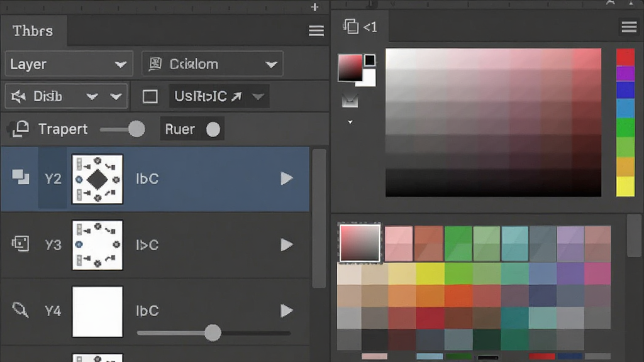
Task: Choose the magenta pink palette swatch
Action: 597,274
